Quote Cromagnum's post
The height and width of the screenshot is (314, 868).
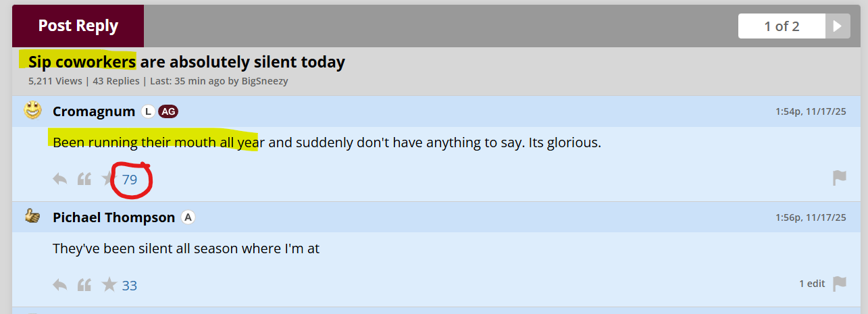(x=84, y=179)
